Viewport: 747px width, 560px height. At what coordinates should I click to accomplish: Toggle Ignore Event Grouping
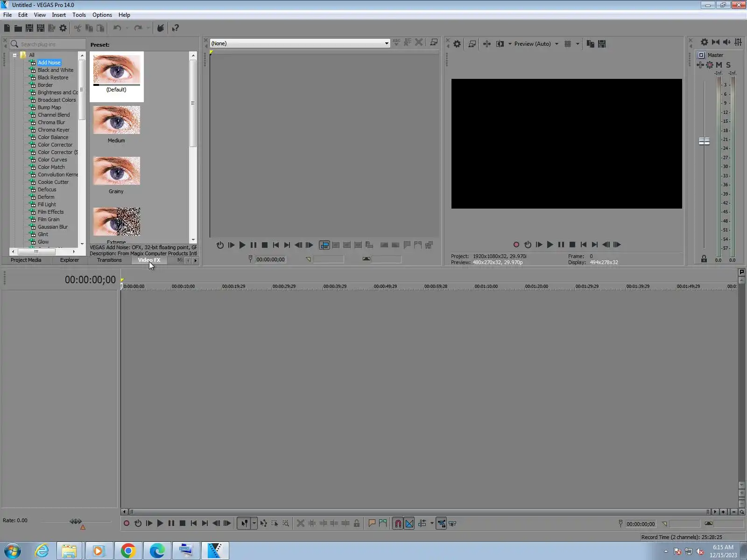point(452,524)
